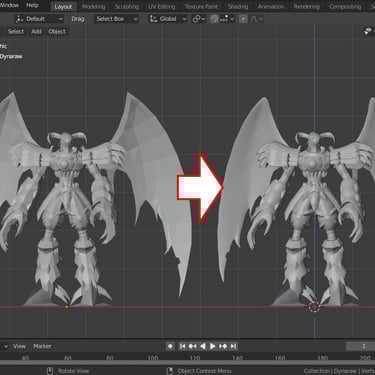This screenshot has height=375, width=375.
Task: Jump to the timeline end frame
Action: [233, 346]
